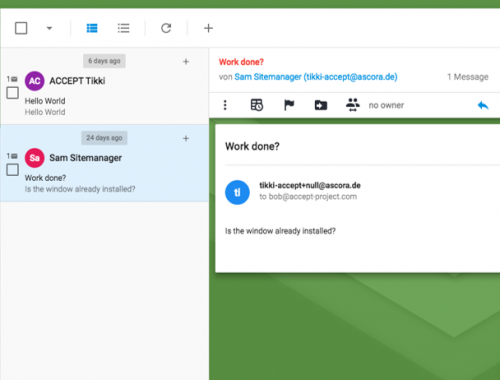Check the Sam Sitemanager message checkbox
This screenshot has height=380, width=500.
pyautogui.click(x=12, y=170)
